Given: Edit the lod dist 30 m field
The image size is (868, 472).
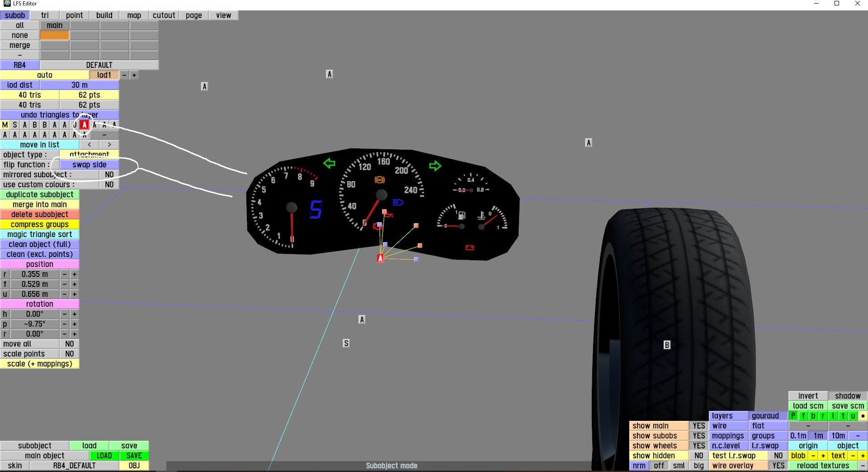Looking at the screenshot, I should tap(80, 85).
